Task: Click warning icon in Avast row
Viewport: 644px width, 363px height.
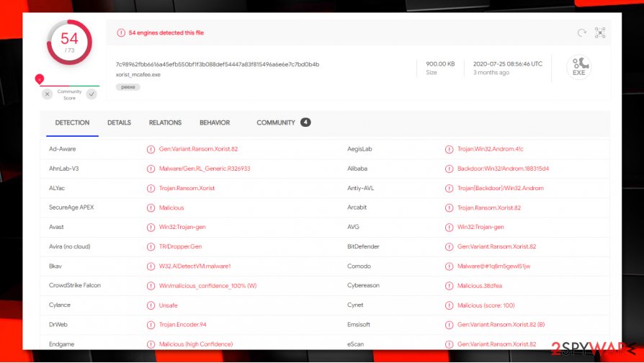Action: (x=151, y=228)
